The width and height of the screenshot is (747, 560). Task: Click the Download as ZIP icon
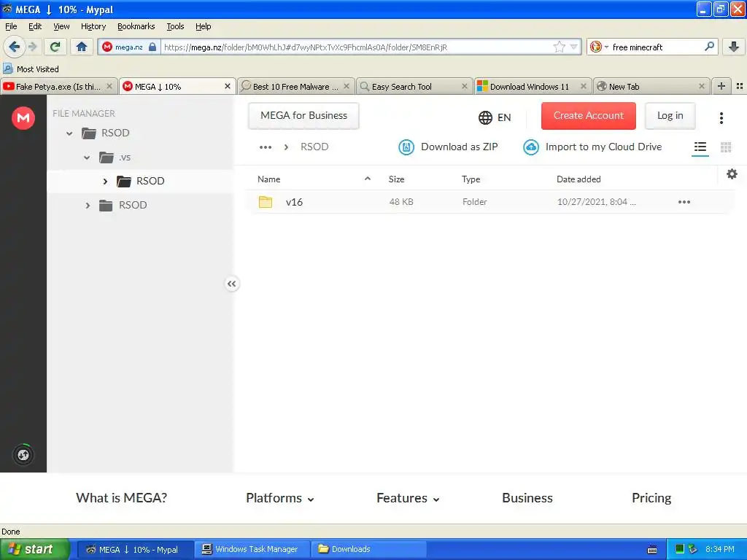point(406,147)
